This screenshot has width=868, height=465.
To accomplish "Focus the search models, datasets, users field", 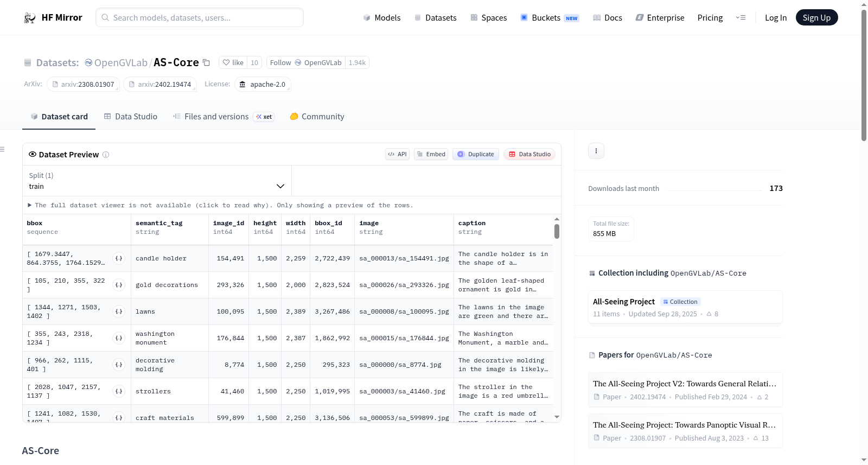I will [200, 17].
